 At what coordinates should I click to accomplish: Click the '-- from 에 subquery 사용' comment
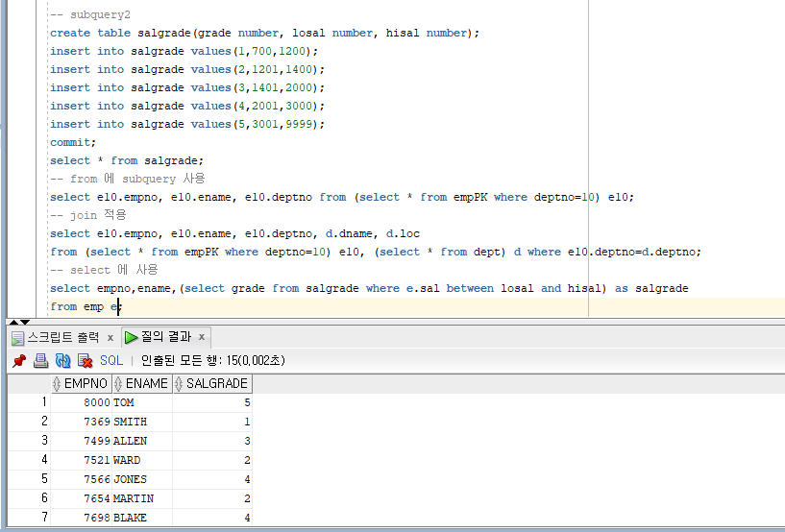point(127,179)
